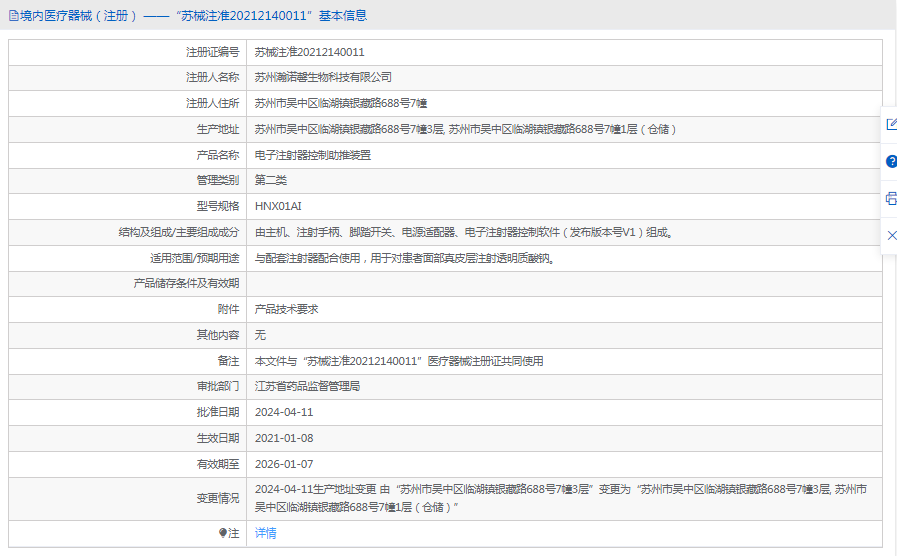897x556 pixels.
Task: Click the 适用范围 value starting 与配套注射器
Action: [404, 259]
